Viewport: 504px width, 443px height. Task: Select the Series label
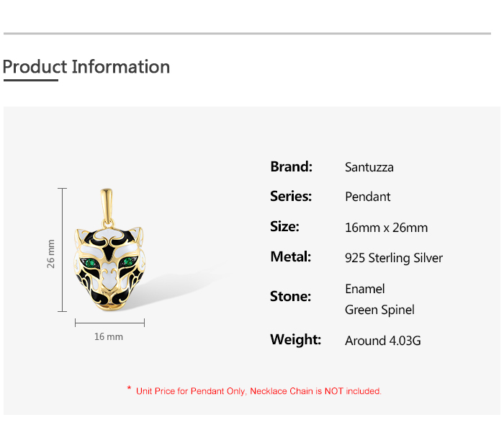click(x=291, y=196)
